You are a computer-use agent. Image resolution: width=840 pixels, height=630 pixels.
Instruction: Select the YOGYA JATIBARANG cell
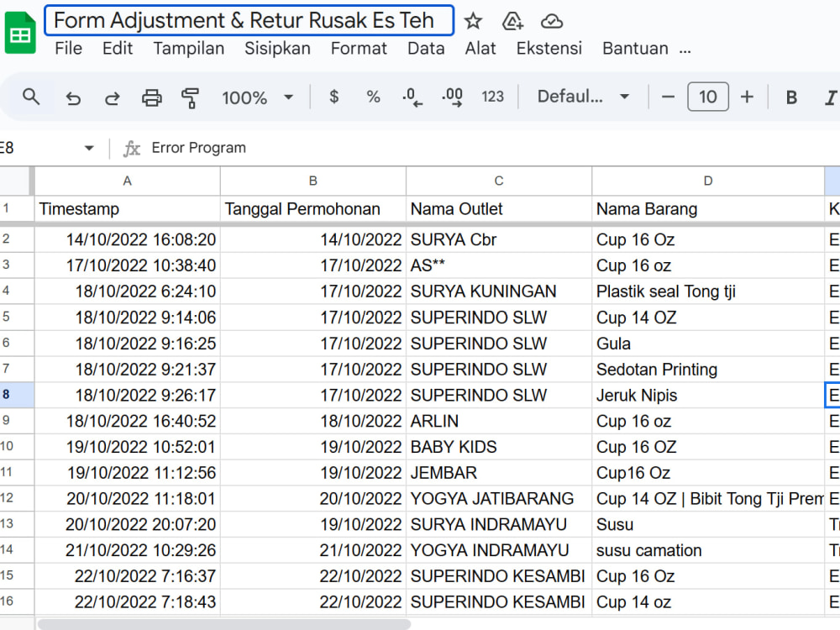[499, 499]
